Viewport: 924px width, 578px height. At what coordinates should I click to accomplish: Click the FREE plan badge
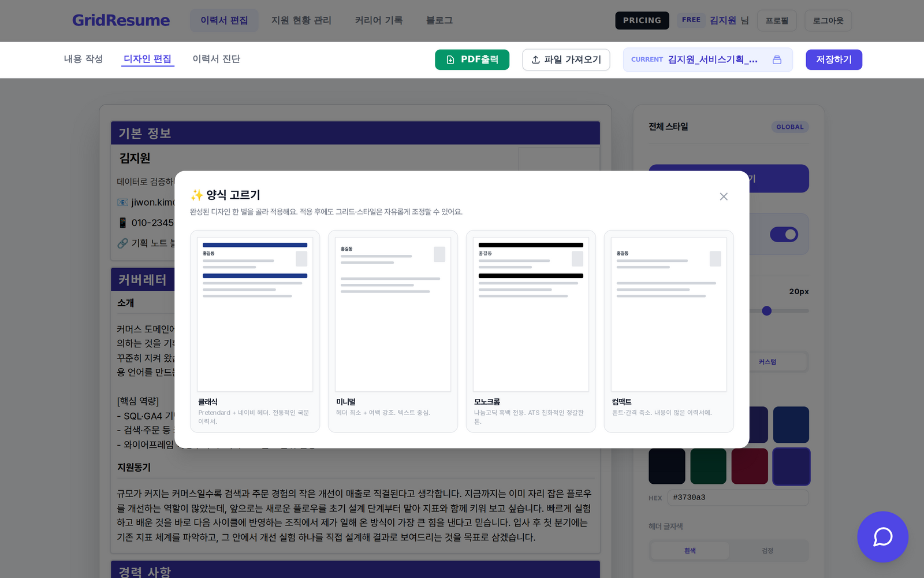tap(691, 20)
